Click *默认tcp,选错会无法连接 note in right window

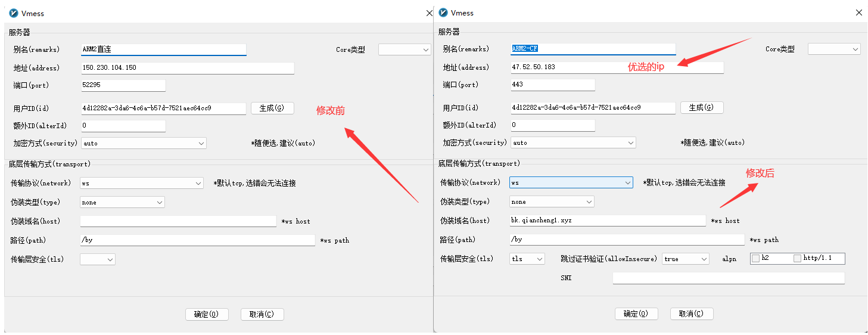pyautogui.click(x=684, y=183)
